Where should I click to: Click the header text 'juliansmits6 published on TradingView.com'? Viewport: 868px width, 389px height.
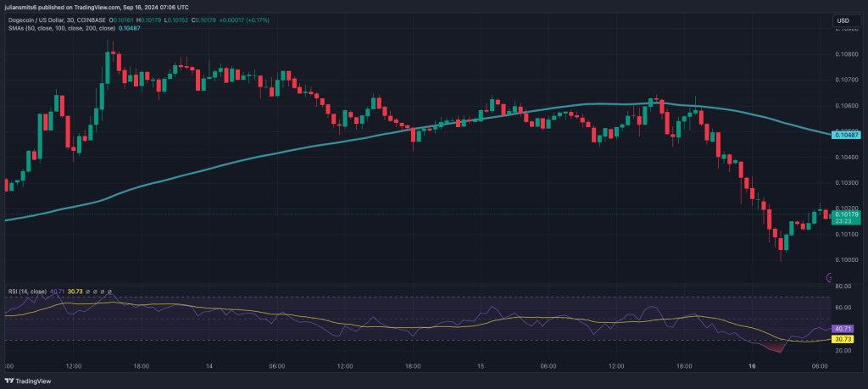tap(64, 7)
